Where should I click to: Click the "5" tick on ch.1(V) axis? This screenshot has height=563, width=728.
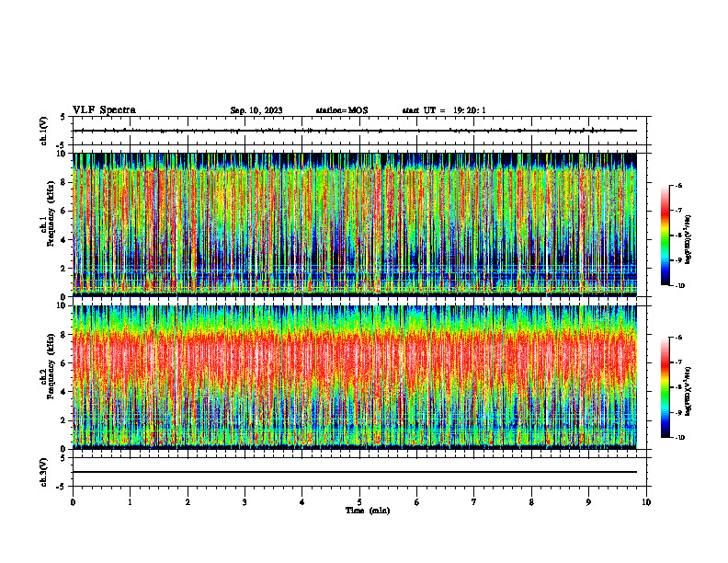coord(63,117)
